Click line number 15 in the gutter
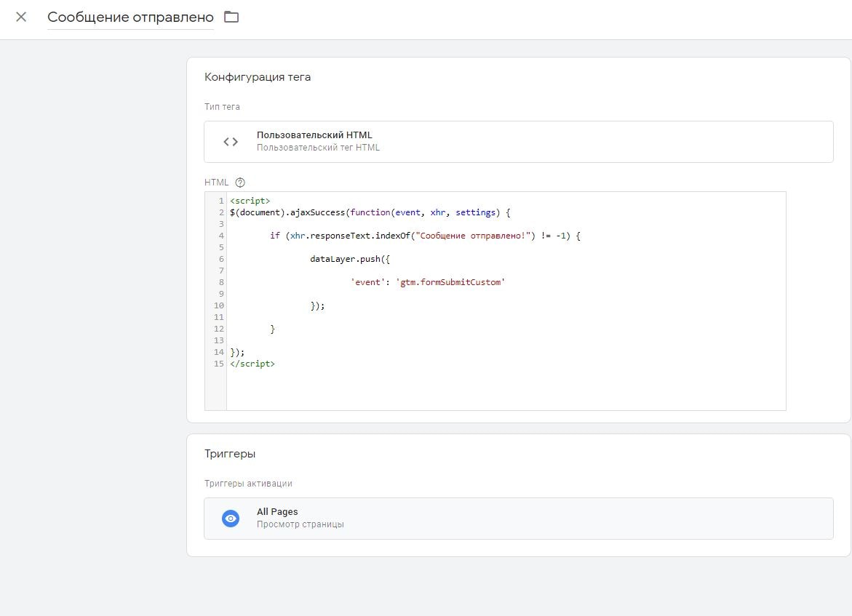 click(218, 364)
